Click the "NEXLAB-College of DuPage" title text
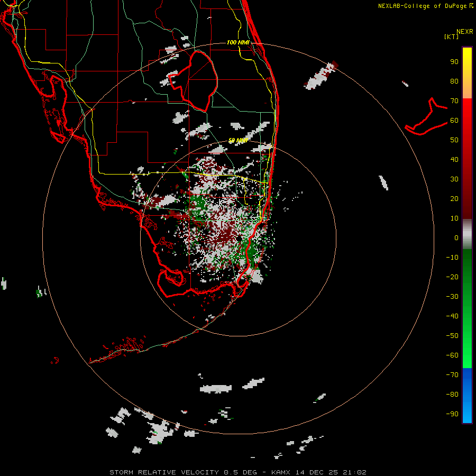 point(422,6)
